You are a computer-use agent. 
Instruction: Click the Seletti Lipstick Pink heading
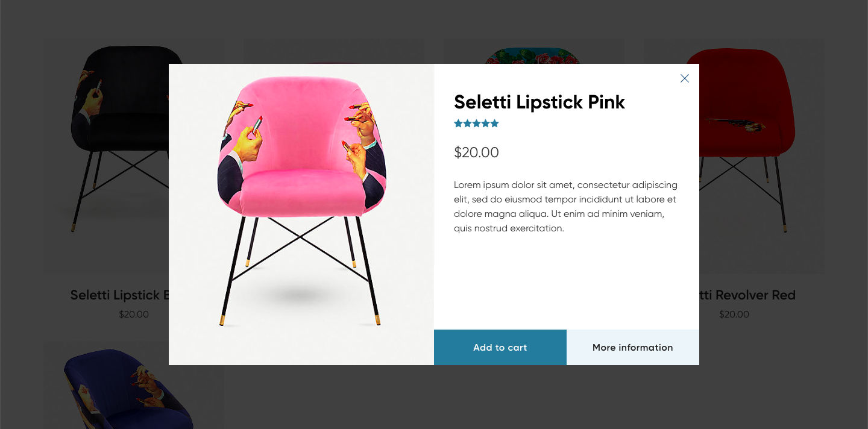(539, 102)
